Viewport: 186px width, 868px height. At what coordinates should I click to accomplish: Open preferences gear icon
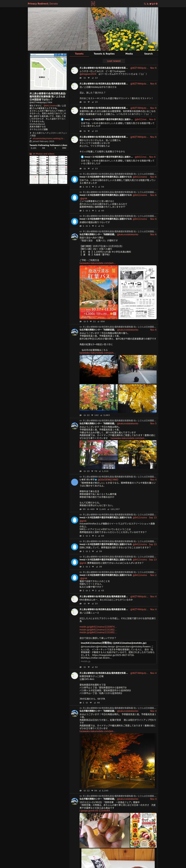click(156, 4)
